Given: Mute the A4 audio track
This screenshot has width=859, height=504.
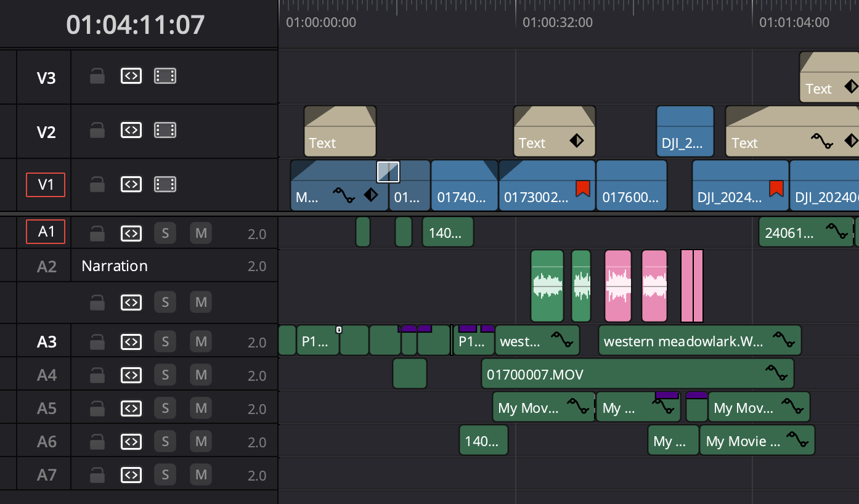Looking at the screenshot, I should (201, 375).
